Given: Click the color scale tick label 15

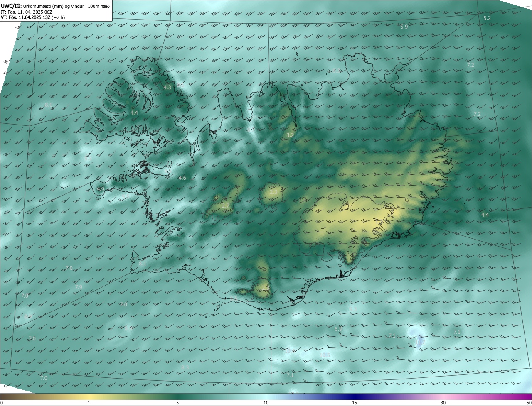Looking at the screenshot, I should [355, 403].
